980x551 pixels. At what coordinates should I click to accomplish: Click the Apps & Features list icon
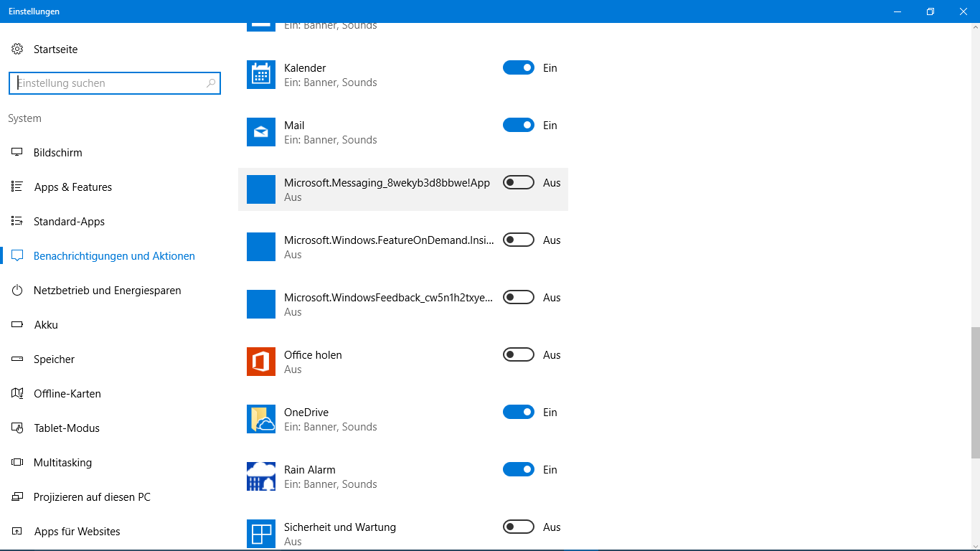(17, 187)
